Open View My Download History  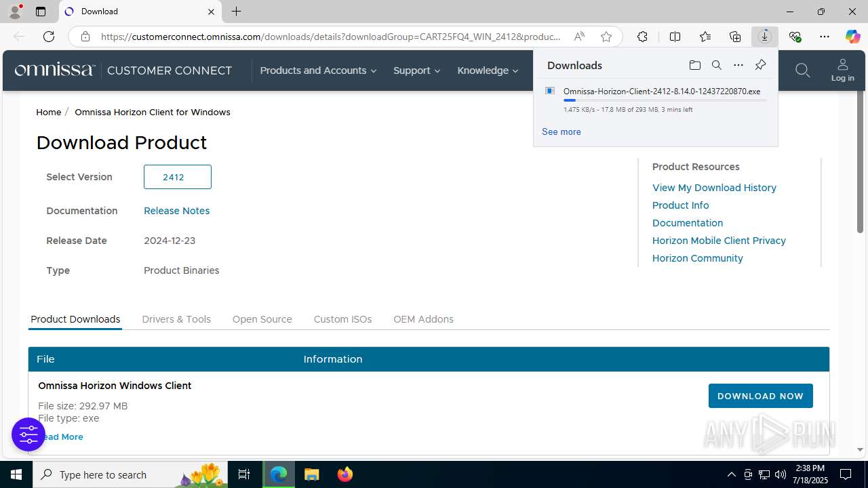[x=714, y=188]
